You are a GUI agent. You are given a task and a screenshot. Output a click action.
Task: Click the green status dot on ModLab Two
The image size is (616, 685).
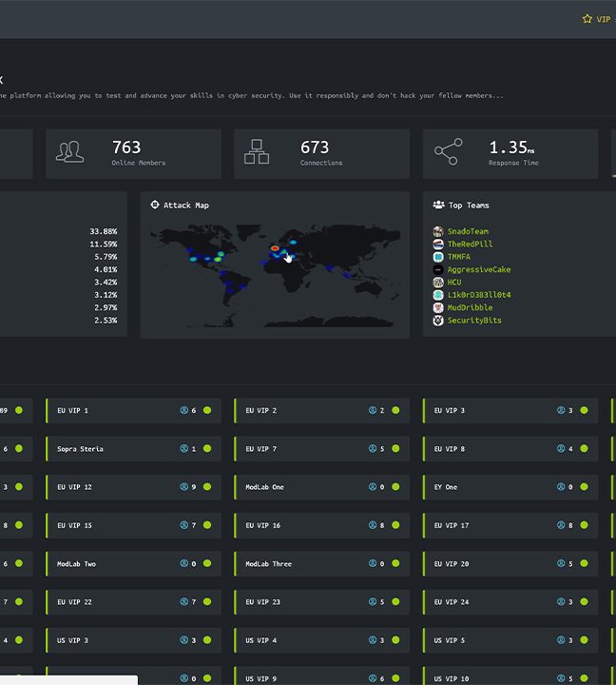[x=207, y=563]
